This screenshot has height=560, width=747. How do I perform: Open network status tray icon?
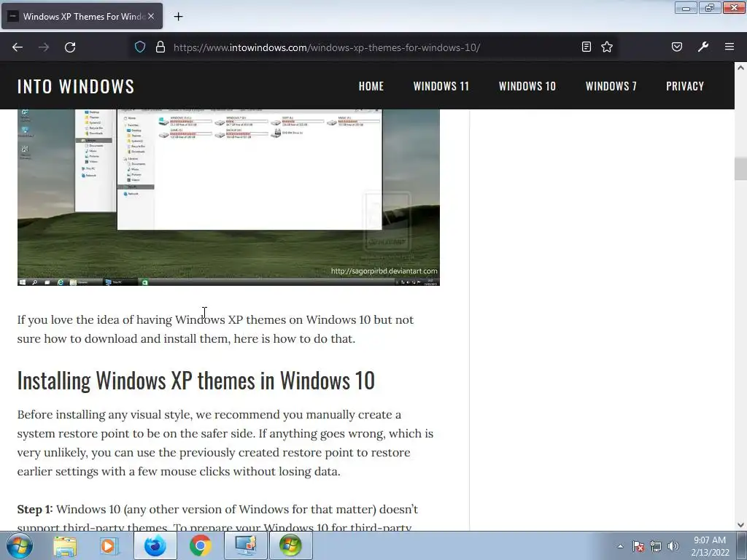tap(656, 546)
